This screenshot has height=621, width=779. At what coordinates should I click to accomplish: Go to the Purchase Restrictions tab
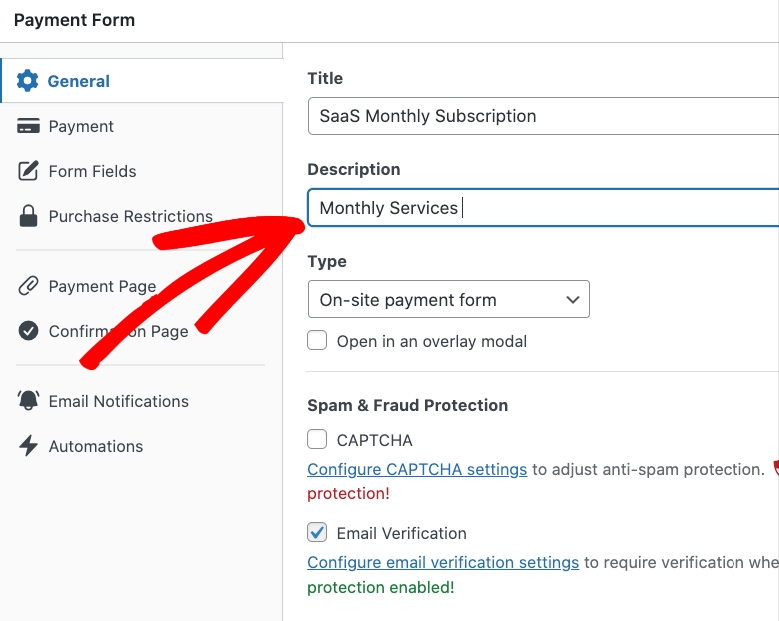tap(130, 216)
